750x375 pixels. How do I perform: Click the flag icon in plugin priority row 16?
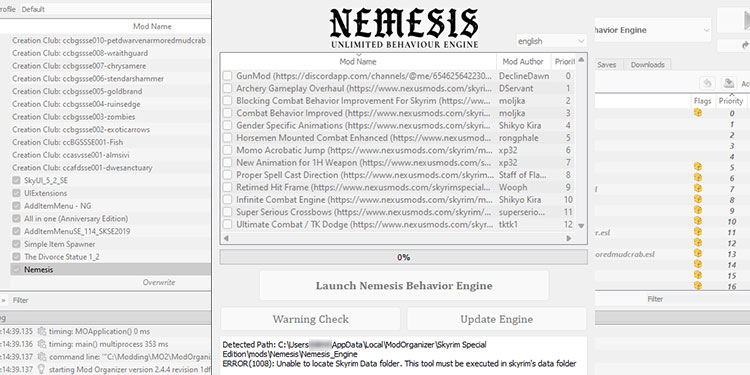click(698, 286)
